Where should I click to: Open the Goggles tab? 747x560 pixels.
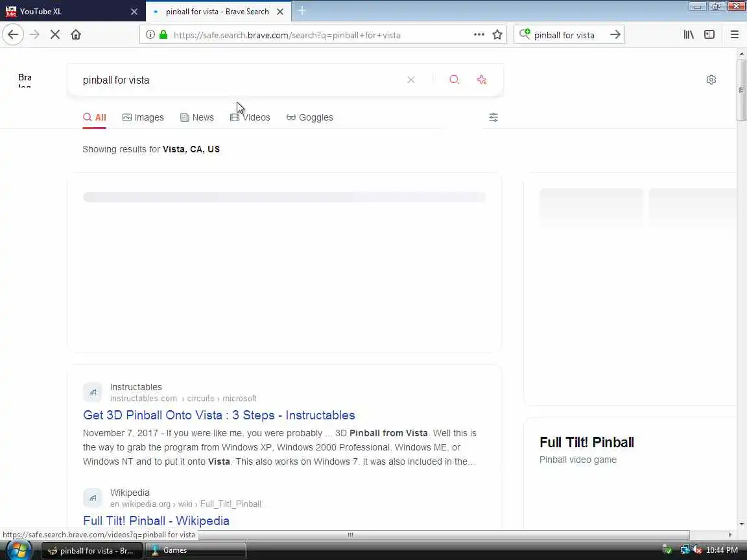click(310, 117)
